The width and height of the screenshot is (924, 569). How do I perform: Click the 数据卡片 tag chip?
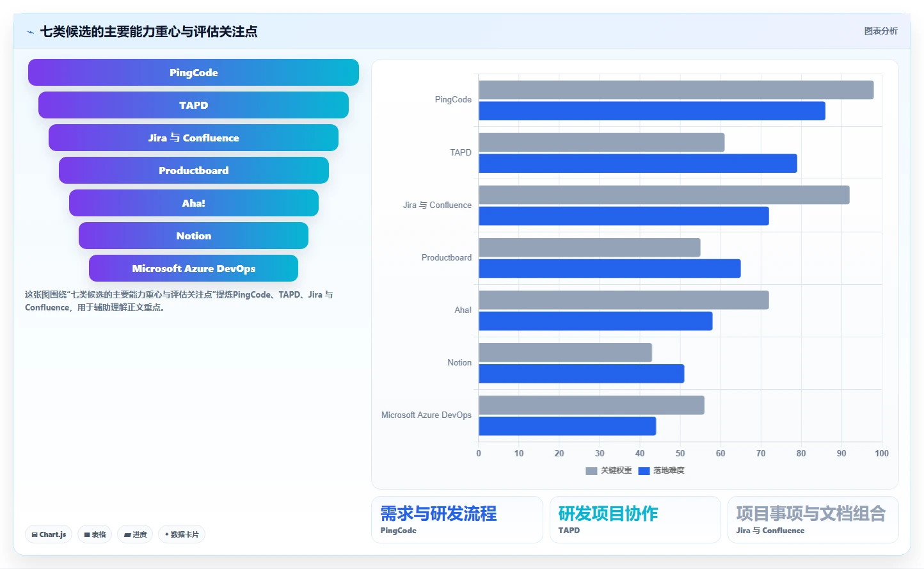[182, 534]
